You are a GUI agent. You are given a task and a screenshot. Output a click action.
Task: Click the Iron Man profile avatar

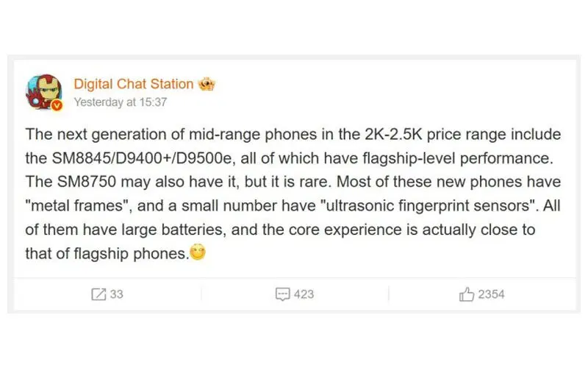[x=43, y=91]
